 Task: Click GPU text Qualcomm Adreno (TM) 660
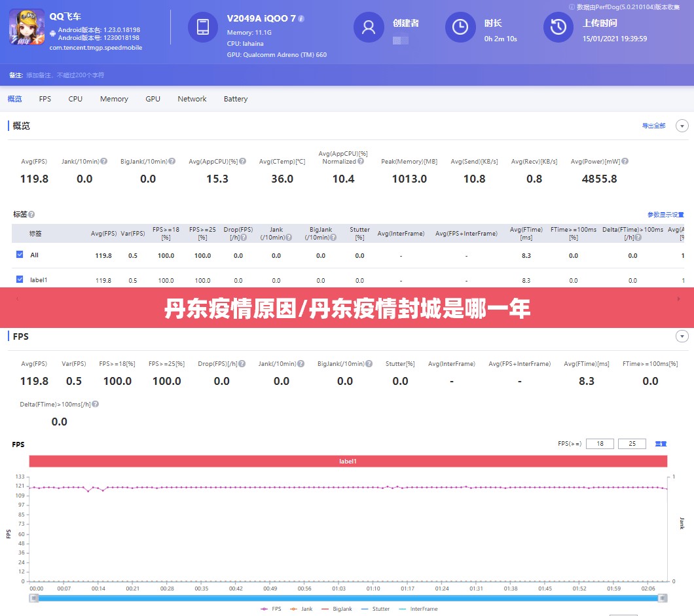point(277,55)
